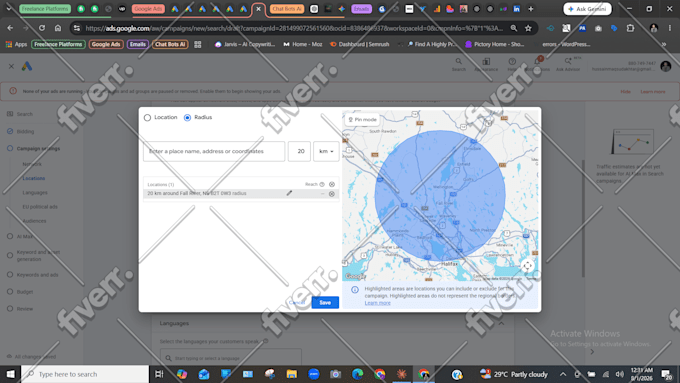Click the site information icon in address bar
Viewport: 680px width, 383px height.
(x=77, y=28)
